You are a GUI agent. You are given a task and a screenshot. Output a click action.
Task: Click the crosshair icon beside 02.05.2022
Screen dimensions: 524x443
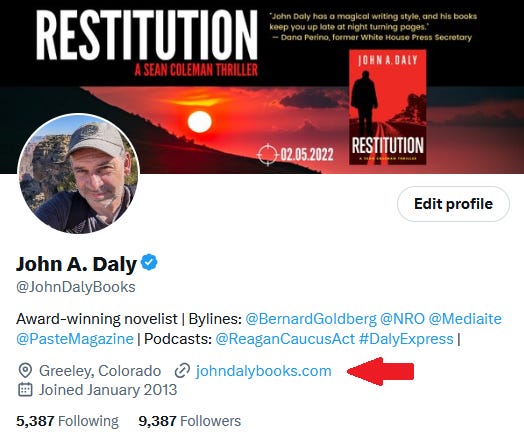(267, 154)
